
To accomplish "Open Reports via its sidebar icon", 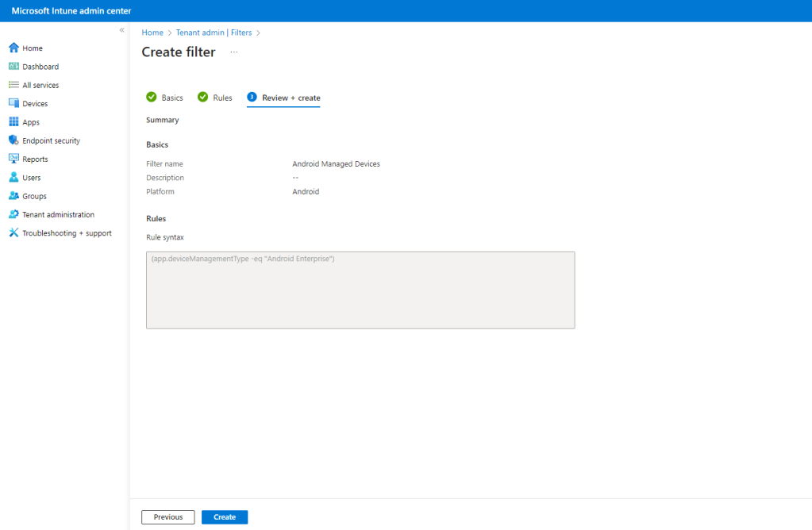I will [x=13, y=159].
